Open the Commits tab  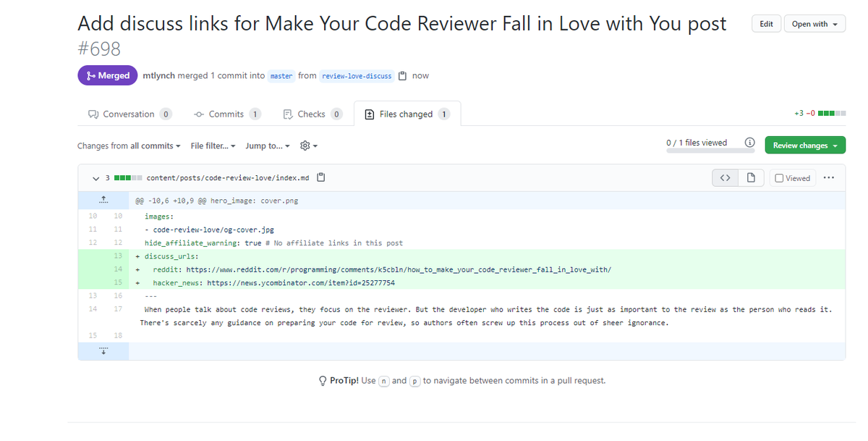(227, 114)
